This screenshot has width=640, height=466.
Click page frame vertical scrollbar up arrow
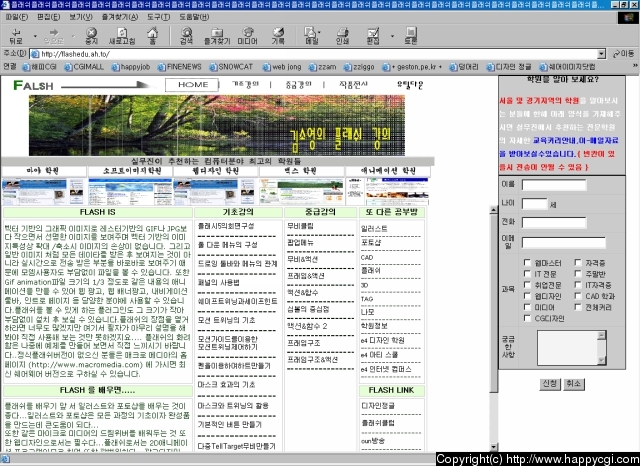pyautogui.click(x=493, y=210)
